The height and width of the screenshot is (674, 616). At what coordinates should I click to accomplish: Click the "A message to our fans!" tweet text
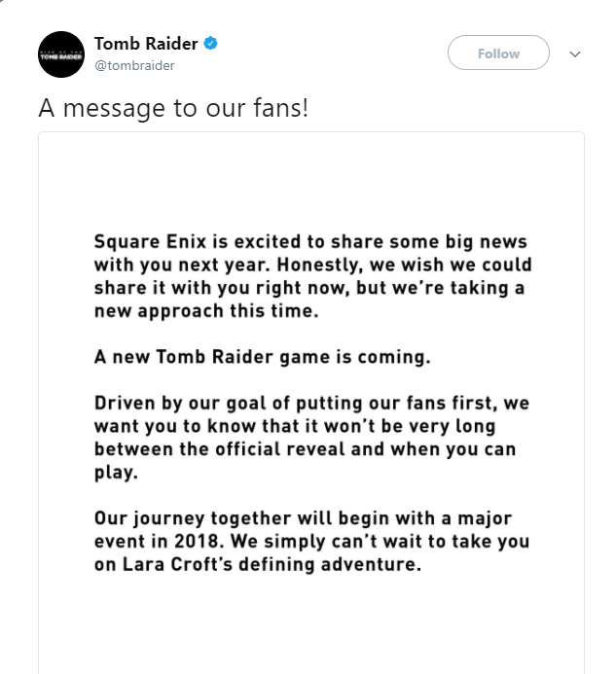173,107
